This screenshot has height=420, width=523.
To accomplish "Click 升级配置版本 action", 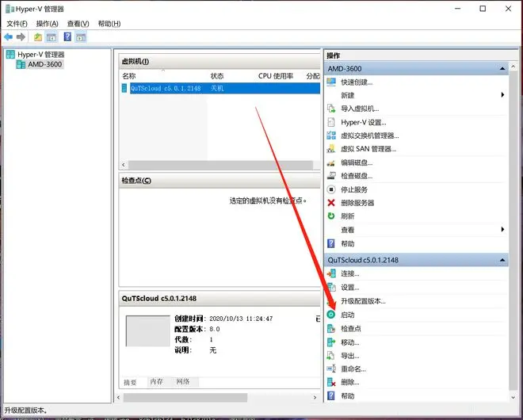I will (363, 301).
